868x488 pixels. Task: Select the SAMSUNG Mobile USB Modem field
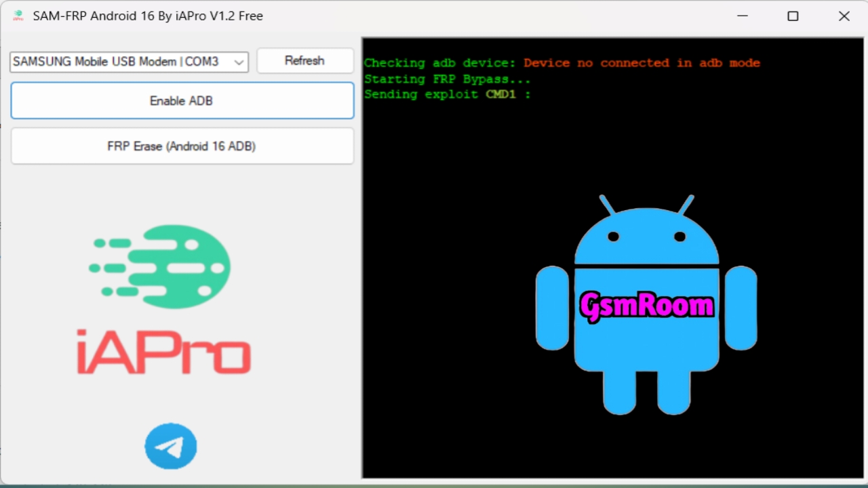tap(117, 62)
